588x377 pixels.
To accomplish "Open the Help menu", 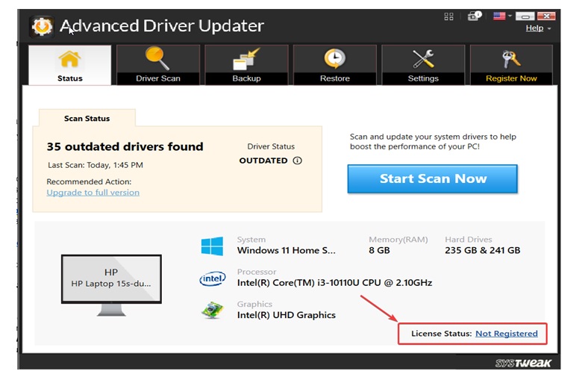I will (534, 28).
